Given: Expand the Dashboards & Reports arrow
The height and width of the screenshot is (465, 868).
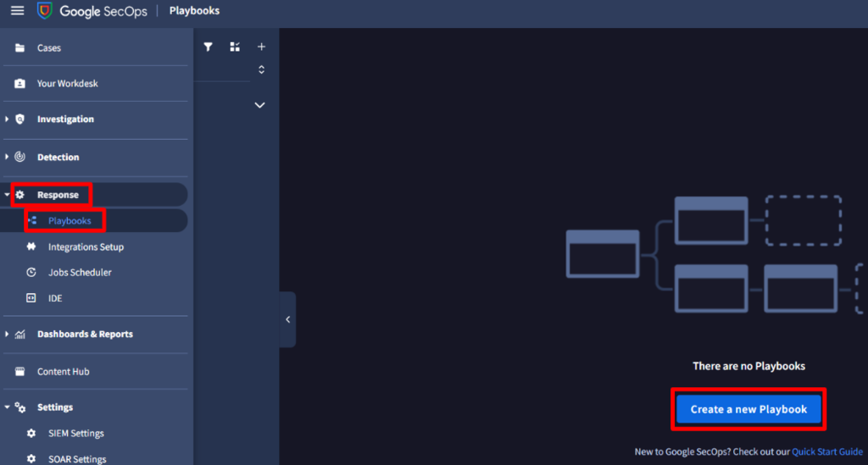Looking at the screenshot, I should tap(7, 334).
